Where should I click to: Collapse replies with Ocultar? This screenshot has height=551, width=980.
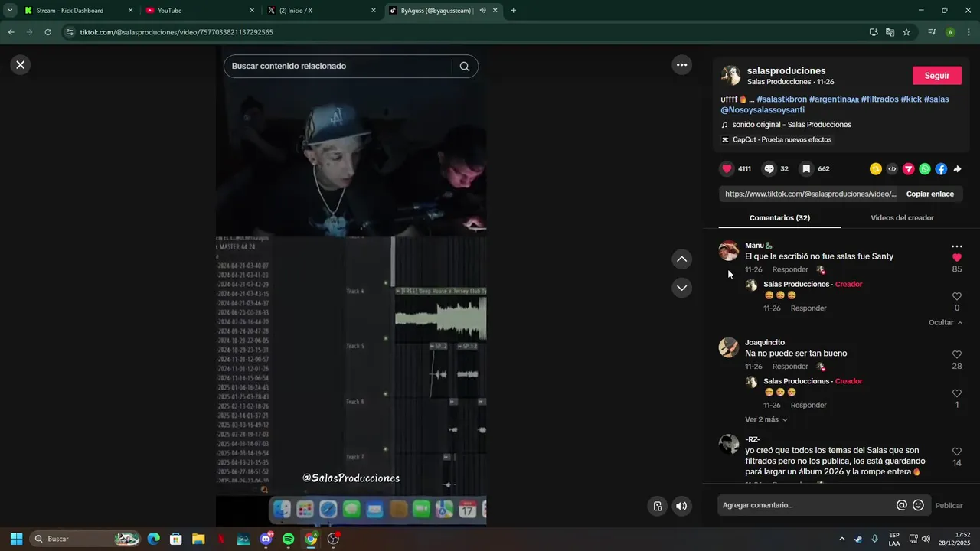(946, 323)
